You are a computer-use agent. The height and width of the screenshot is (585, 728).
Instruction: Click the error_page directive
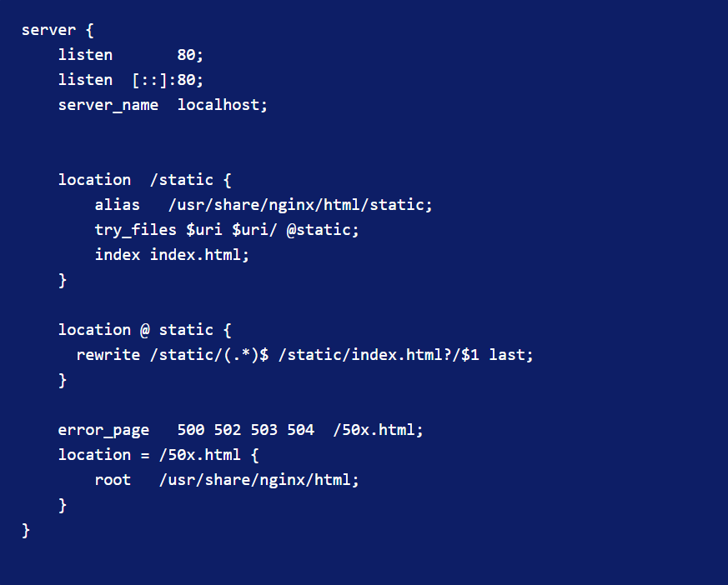point(103,431)
